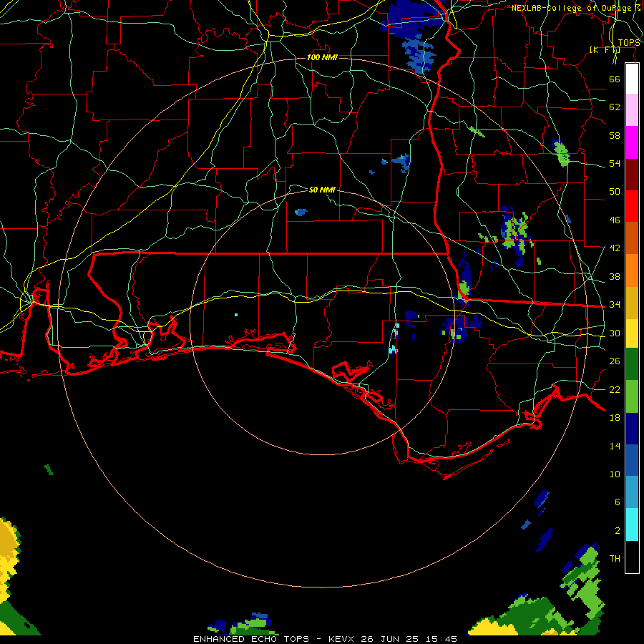Click the dark green 30 kft swatch

pyautogui.click(x=632, y=364)
